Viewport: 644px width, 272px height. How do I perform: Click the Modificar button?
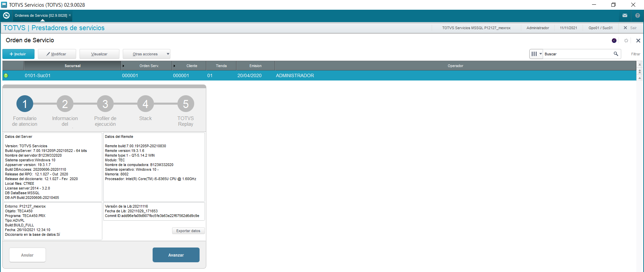point(57,54)
